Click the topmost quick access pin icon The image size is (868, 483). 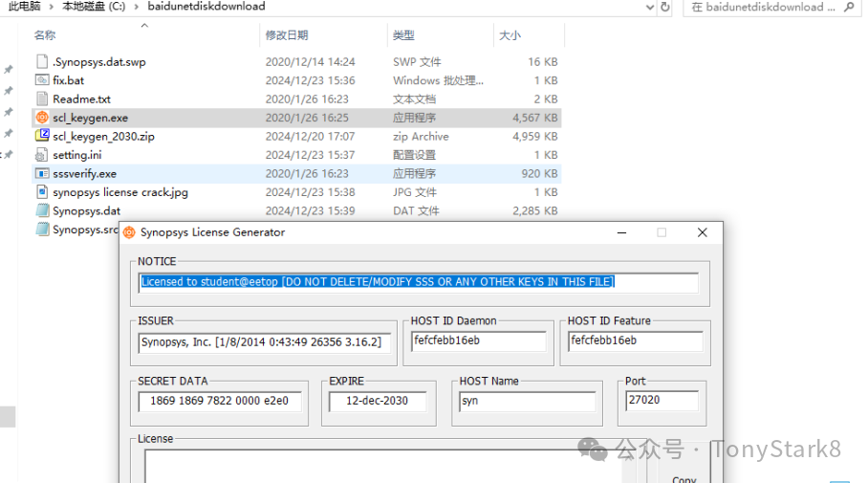(x=9, y=70)
